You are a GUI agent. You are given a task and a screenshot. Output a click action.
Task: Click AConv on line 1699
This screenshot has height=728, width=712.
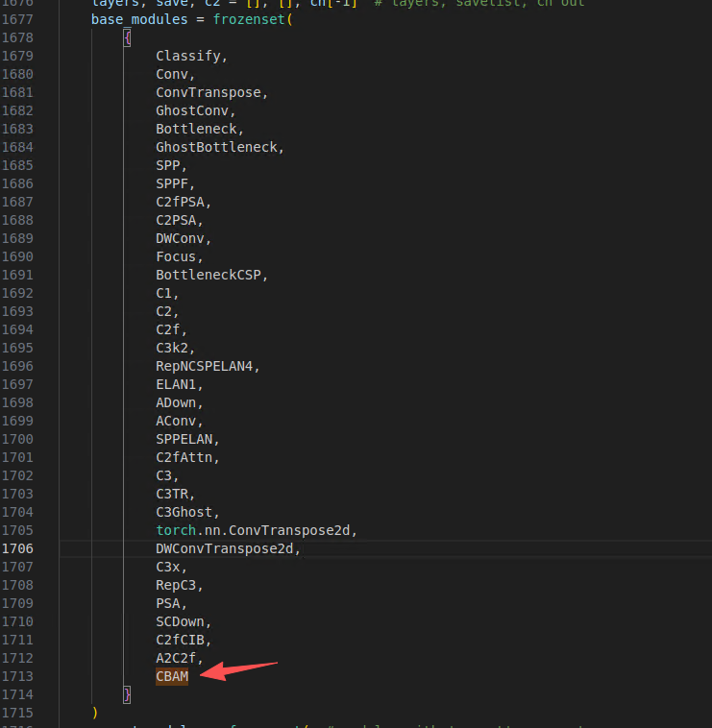point(176,421)
